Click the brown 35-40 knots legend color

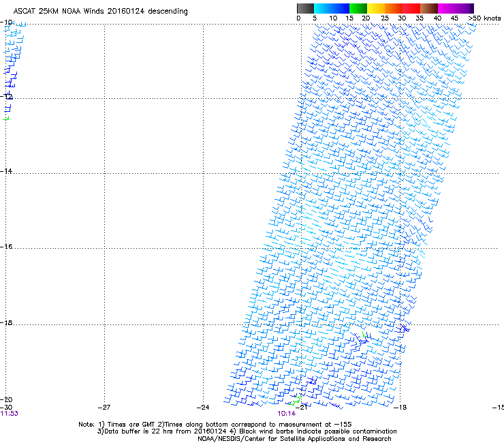(x=429, y=8)
